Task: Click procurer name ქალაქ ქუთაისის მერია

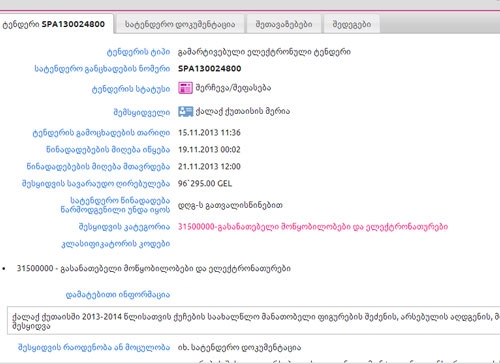Action: [243, 111]
